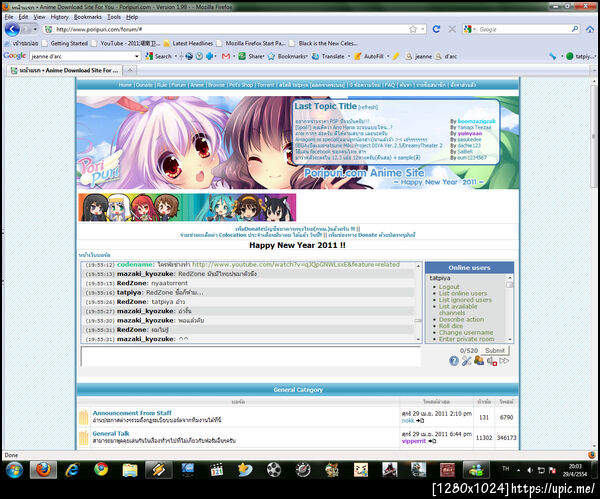This screenshot has width=600, height=499.
Task: Open the Windows Start orb
Action: [14, 470]
